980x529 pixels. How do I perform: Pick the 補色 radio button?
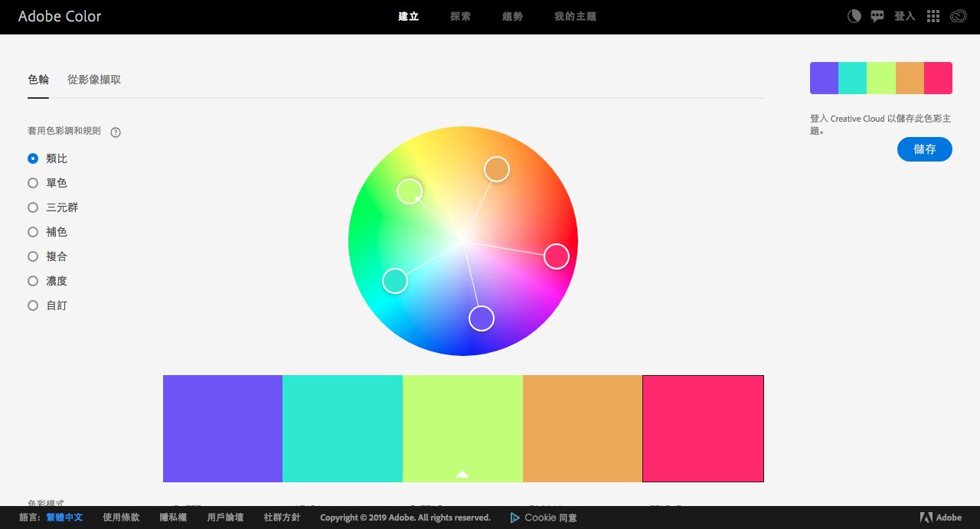coord(33,232)
